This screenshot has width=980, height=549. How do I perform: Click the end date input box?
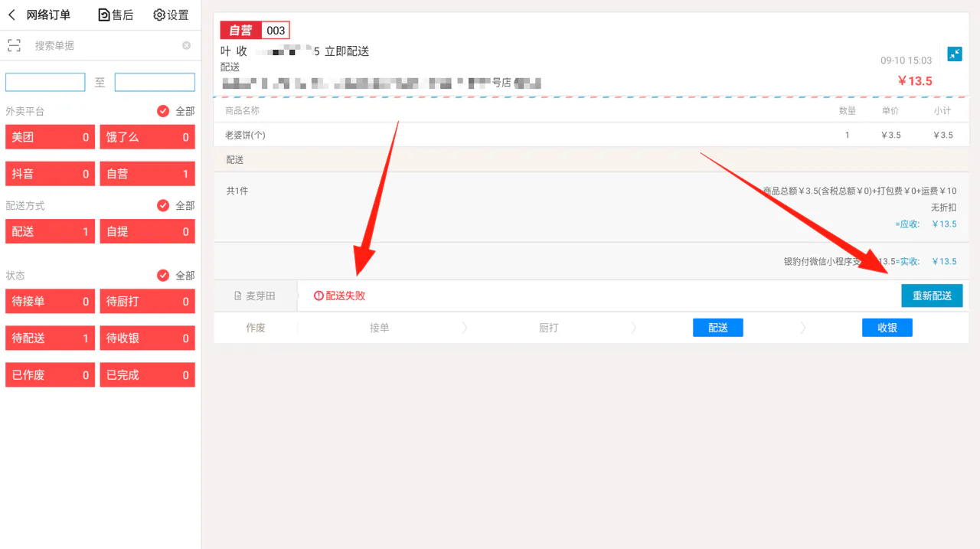click(x=155, y=82)
